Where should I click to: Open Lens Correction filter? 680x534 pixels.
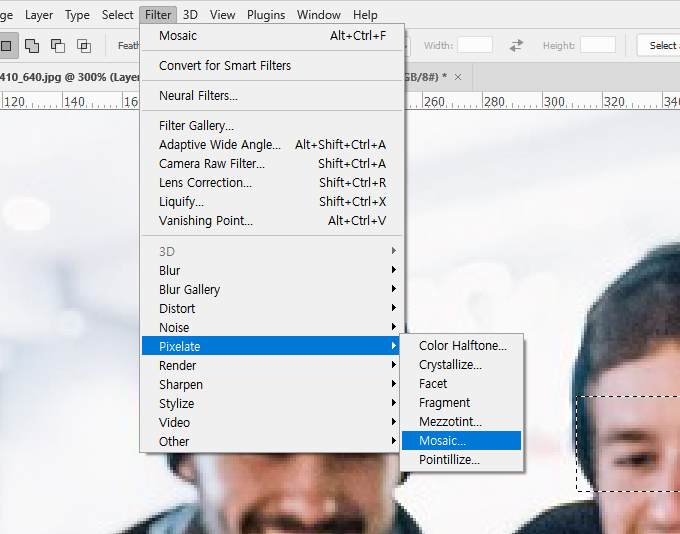(x=272, y=183)
